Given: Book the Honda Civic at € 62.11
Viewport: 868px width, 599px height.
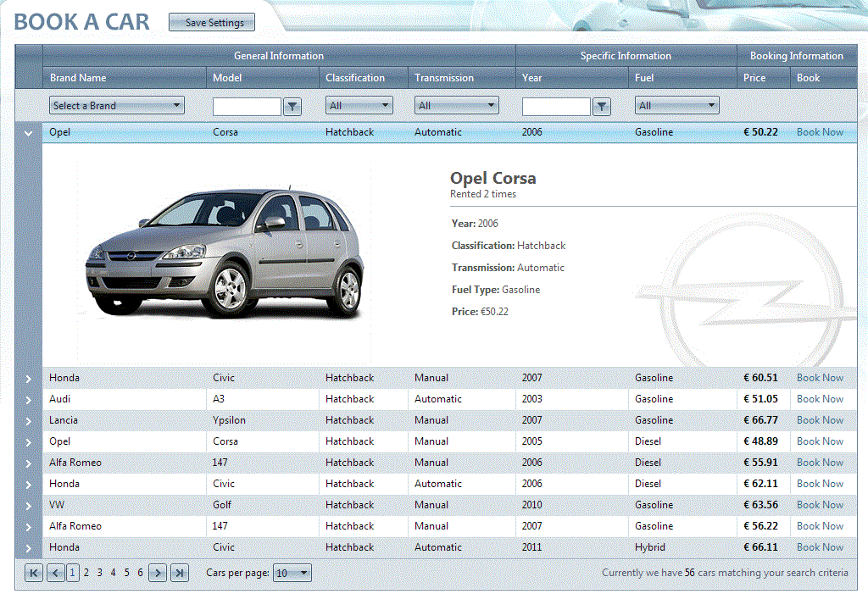Looking at the screenshot, I should point(820,484).
